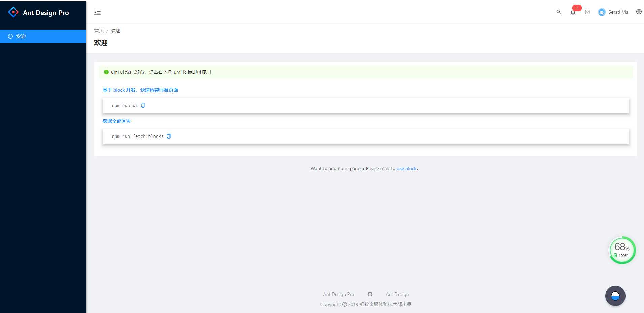Click the green success check icon in alert

click(x=106, y=72)
